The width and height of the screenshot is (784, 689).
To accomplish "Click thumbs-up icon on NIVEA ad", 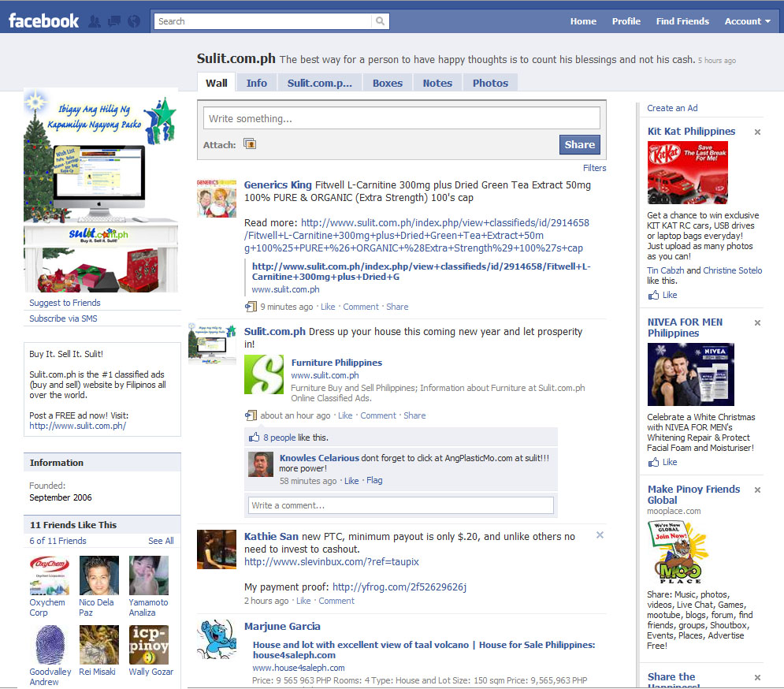I will pos(653,462).
